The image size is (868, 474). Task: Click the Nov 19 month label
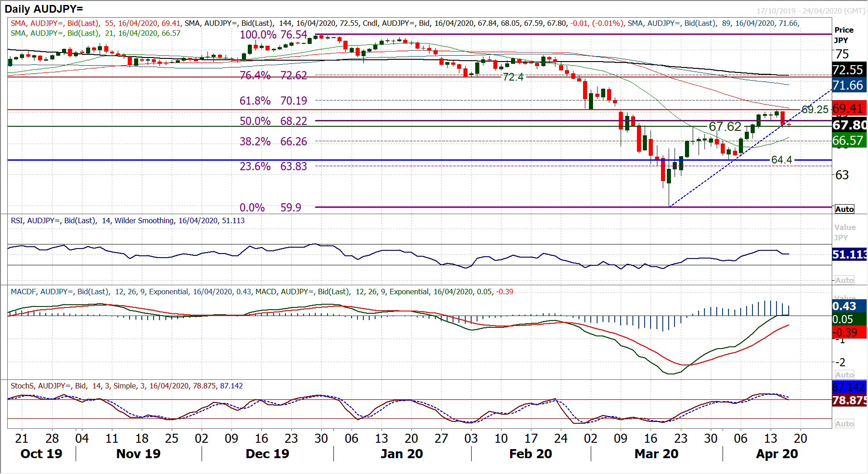(138, 454)
